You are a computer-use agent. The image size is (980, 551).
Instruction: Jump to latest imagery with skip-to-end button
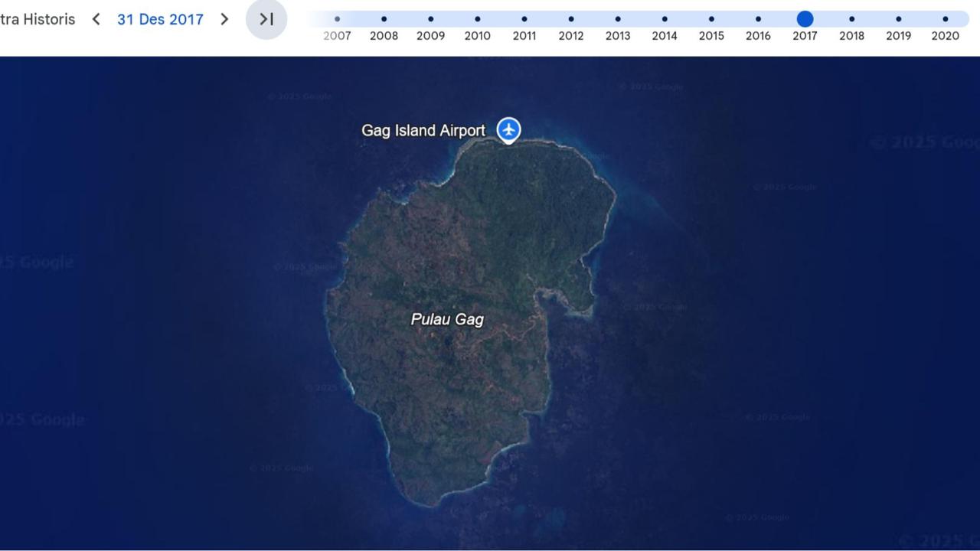point(266,19)
